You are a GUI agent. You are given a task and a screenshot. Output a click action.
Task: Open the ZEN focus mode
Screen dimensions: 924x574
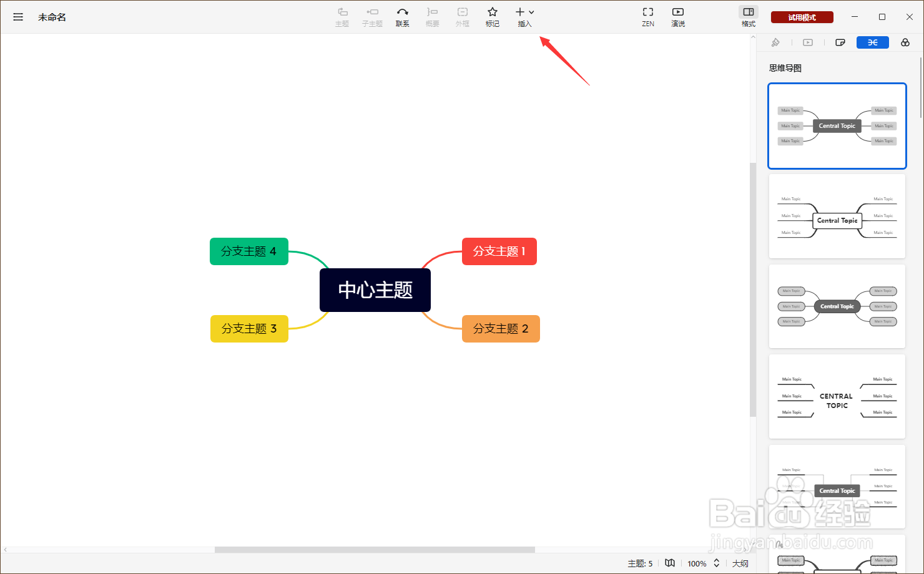[x=647, y=17]
